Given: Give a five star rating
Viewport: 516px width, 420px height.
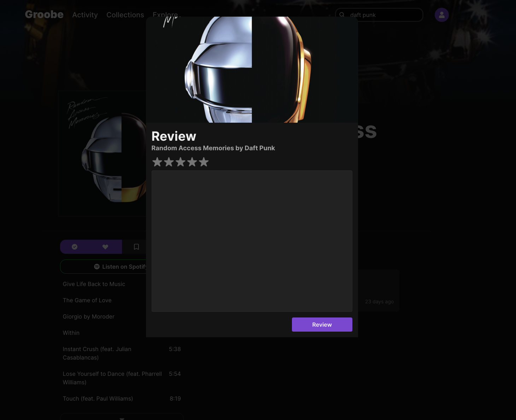Looking at the screenshot, I should pyautogui.click(x=204, y=162).
